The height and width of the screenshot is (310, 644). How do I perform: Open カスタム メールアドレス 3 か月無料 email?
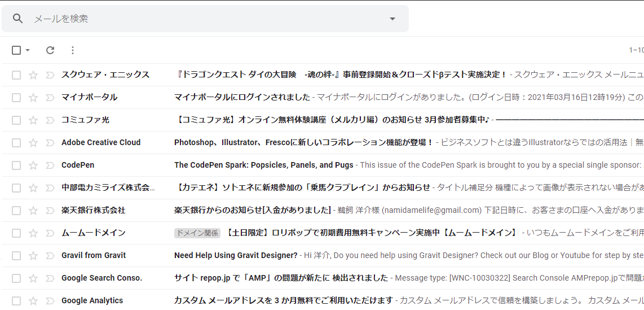[x=284, y=301]
